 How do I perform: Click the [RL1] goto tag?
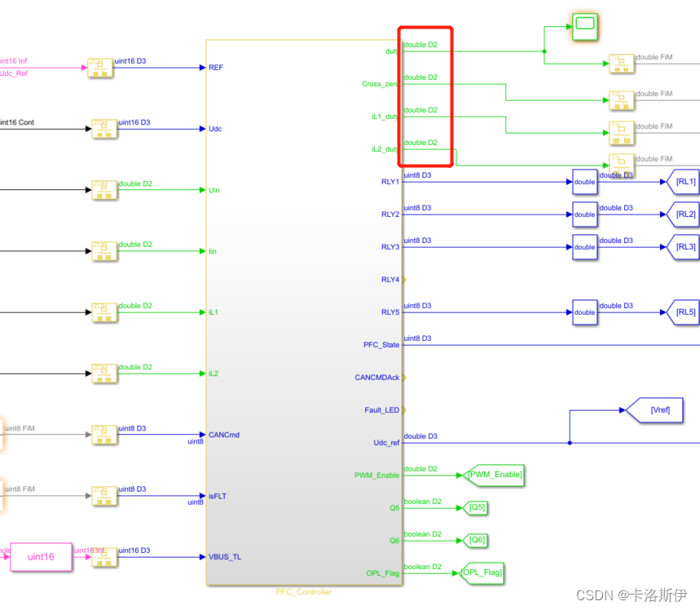click(685, 182)
